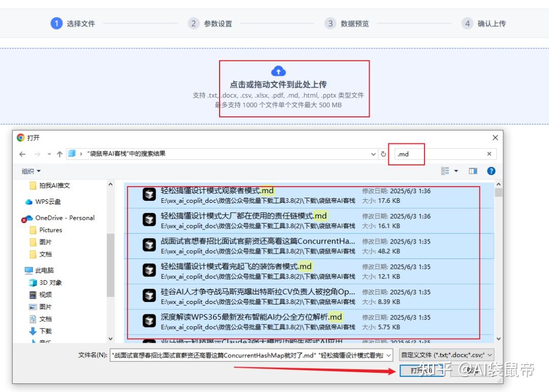The image size is (549, 392).
Task: Select file 装饰者模式.md
Action: (x=309, y=271)
